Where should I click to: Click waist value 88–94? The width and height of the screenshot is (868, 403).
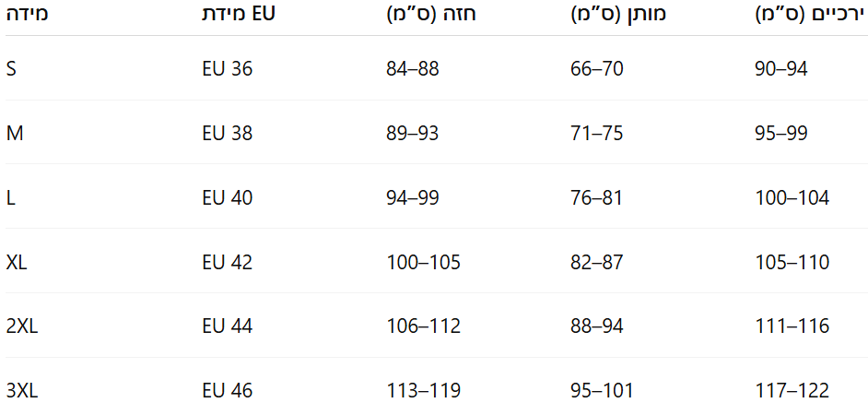tap(597, 326)
